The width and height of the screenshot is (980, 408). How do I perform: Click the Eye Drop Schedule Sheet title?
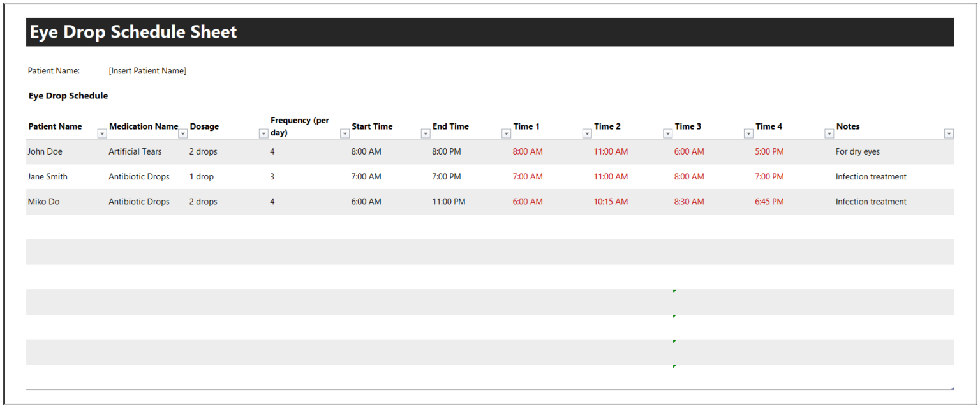click(133, 32)
